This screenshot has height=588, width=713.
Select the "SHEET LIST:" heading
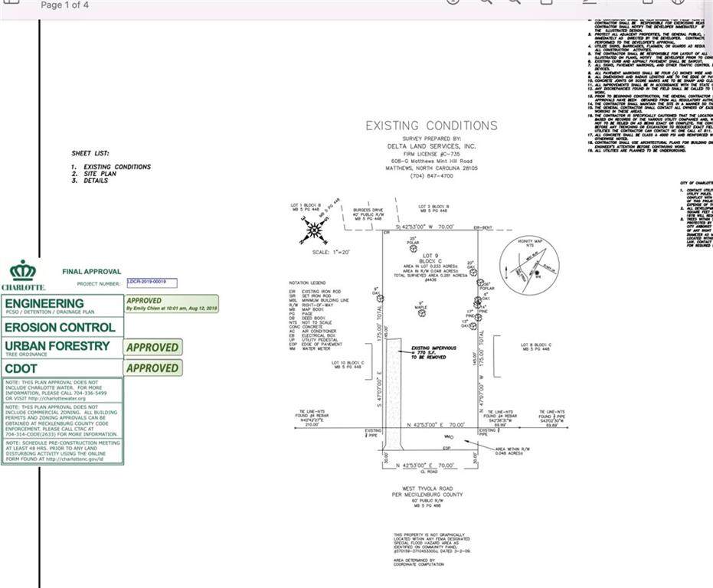(x=90, y=153)
